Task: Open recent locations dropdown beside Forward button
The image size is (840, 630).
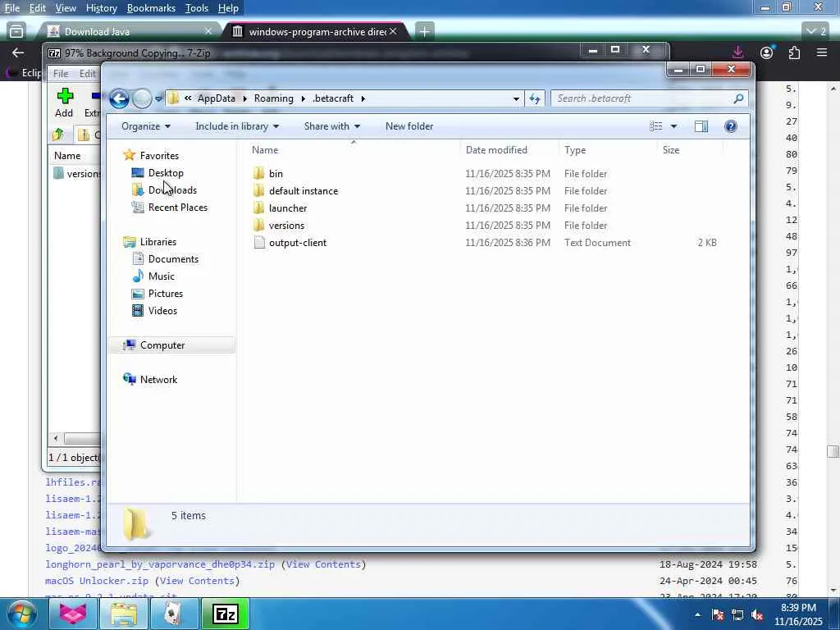Action: click(x=158, y=98)
